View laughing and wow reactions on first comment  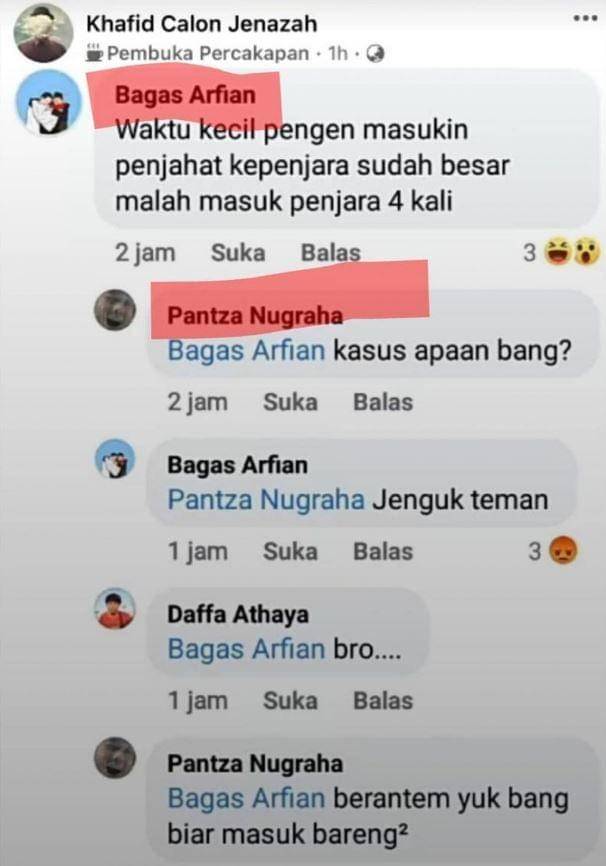coord(562,252)
